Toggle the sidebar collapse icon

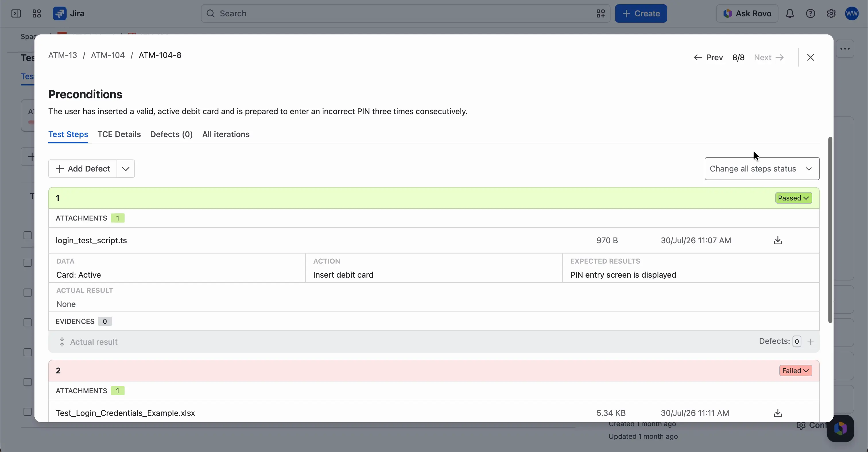pos(16,13)
